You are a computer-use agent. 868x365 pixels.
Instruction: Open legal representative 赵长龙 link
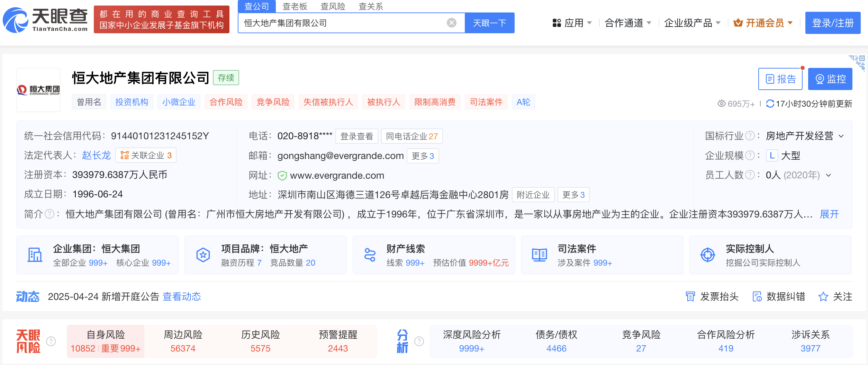pyautogui.click(x=96, y=155)
